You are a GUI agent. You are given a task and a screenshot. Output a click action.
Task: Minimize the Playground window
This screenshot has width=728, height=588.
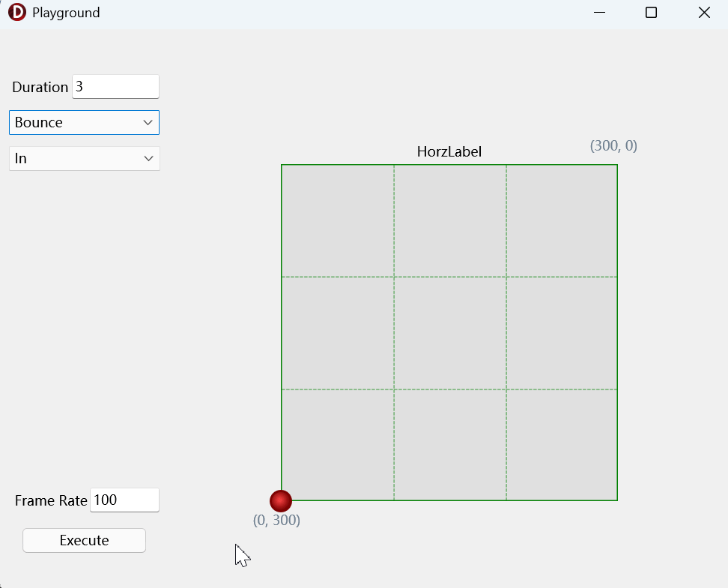pos(599,13)
